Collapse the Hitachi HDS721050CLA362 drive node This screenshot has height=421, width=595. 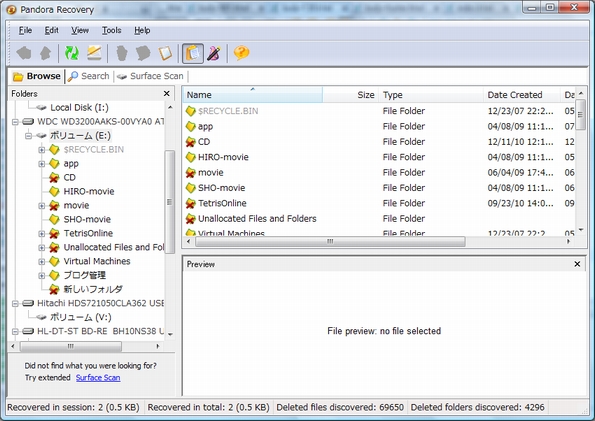click(15, 303)
